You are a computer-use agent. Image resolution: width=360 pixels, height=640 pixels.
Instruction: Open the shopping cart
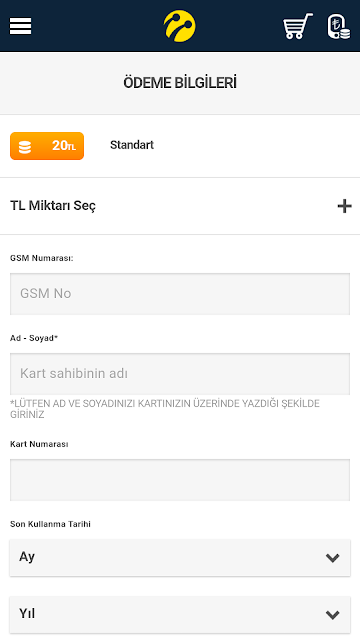[298, 26]
